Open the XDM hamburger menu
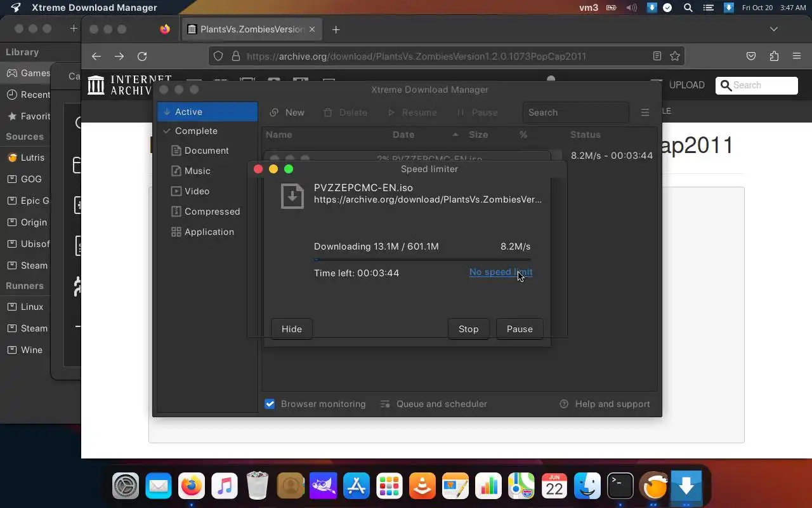Image resolution: width=812 pixels, height=508 pixels. (645, 112)
